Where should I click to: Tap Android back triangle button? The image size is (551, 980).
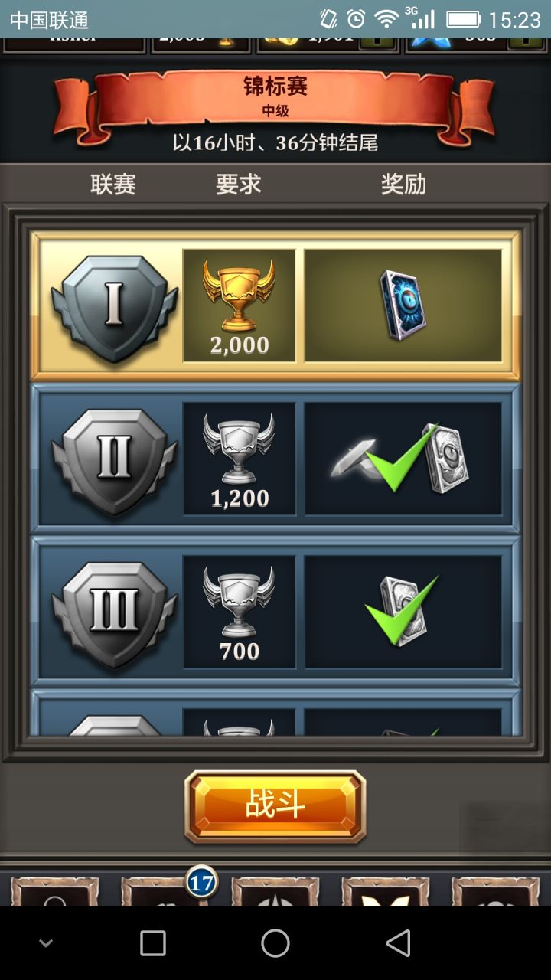[398, 943]
